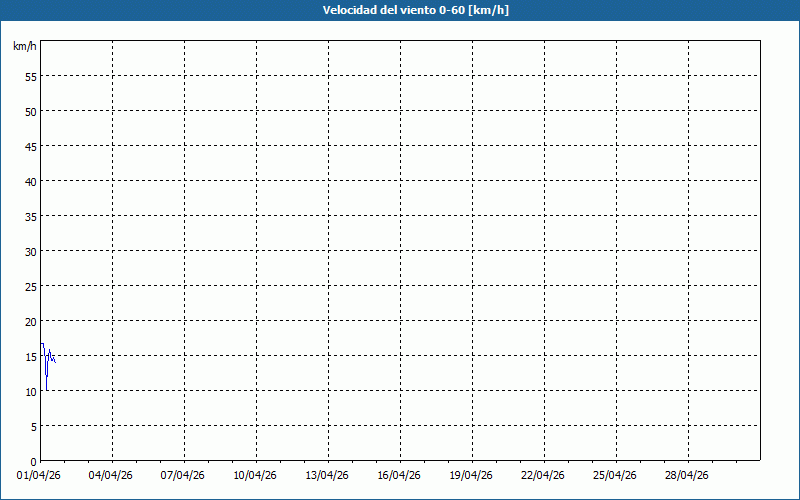800x500 pixels.
Task: Select the 45 y-axis label
Action: tap(31, 146)
